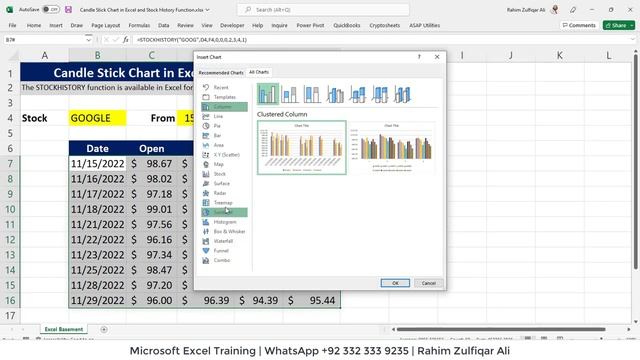Choose the Map chart category
Screen dimensions: 640x360
pyautogui.click(x=224, y=164)
